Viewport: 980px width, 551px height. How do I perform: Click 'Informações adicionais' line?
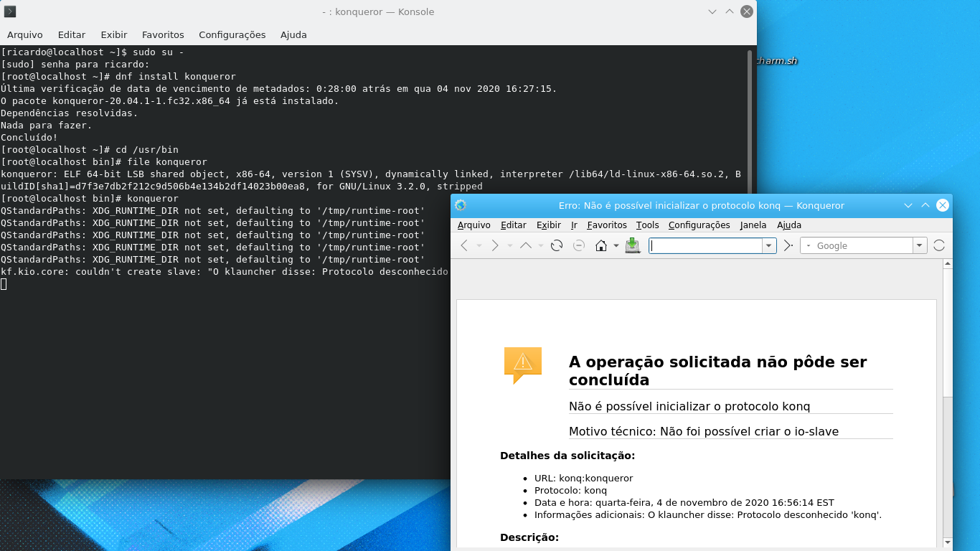click(x=707, y=514)
